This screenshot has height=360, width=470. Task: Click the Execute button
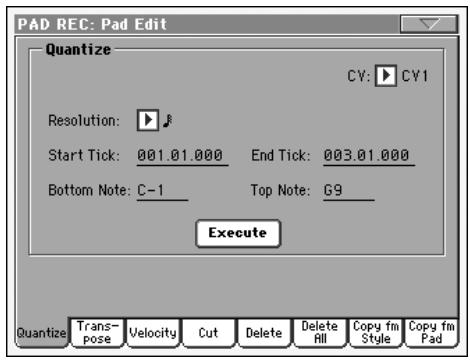tap(238, 233)
